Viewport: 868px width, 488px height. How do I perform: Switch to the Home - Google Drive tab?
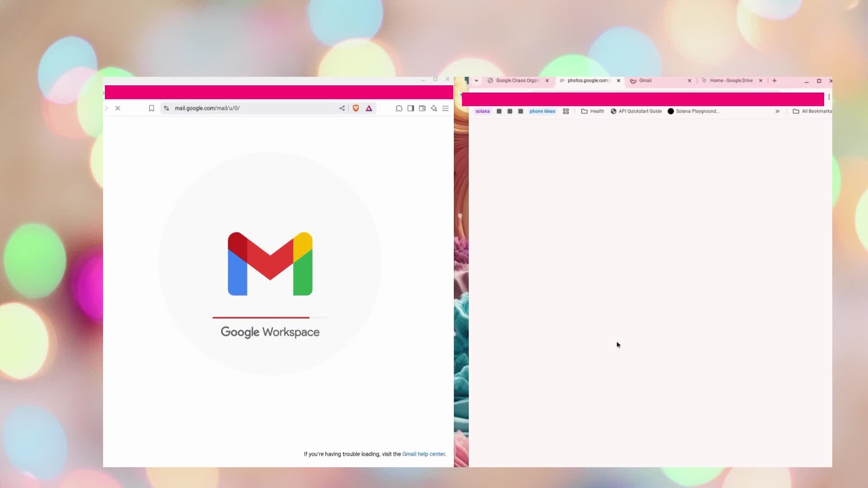coord(731,81)
